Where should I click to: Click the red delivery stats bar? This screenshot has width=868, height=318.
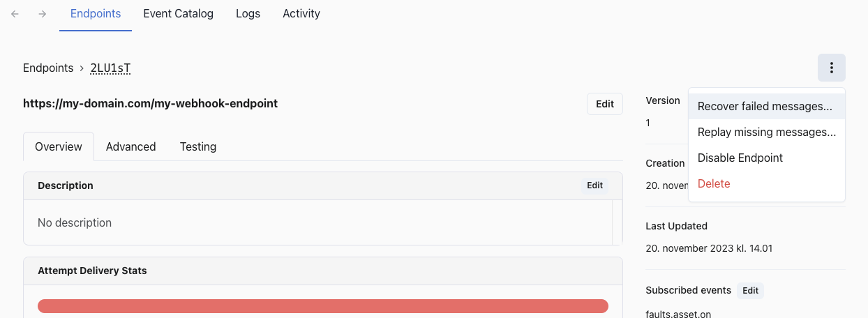(x=323, y=306)
